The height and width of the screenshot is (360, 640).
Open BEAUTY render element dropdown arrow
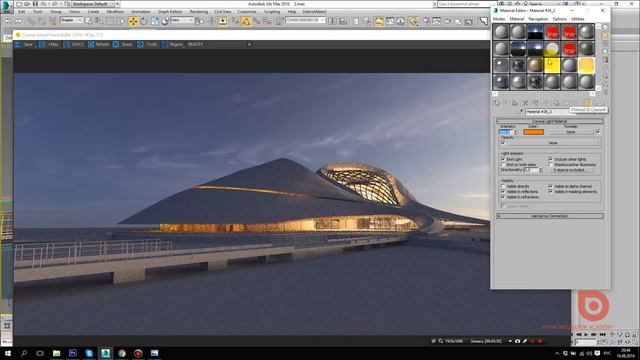249,44
